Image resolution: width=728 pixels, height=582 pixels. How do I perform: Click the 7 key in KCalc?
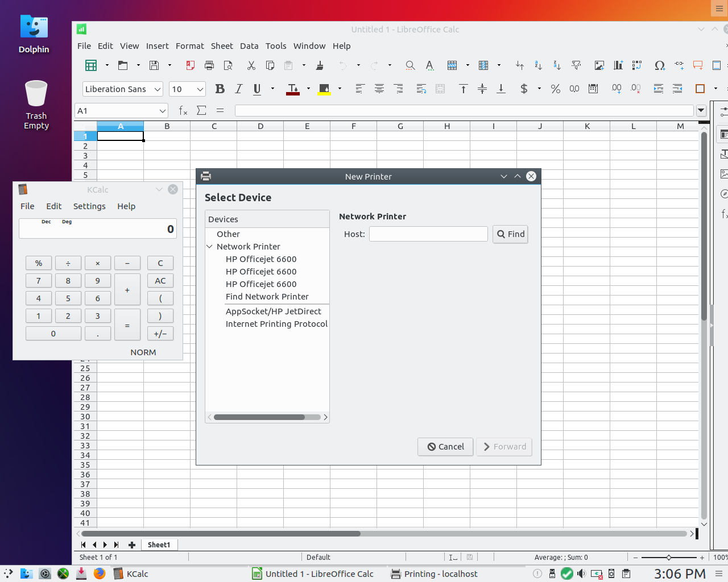coord(39,281)
